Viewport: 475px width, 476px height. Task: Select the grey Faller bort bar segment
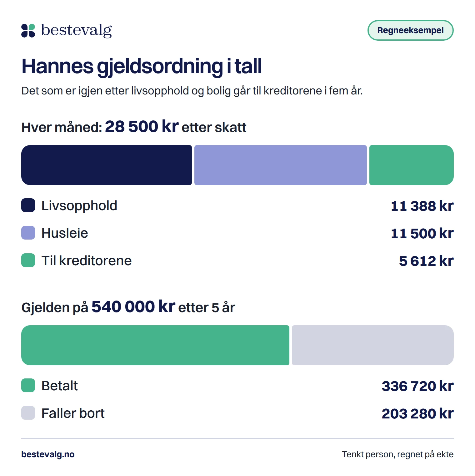[373, 345]
